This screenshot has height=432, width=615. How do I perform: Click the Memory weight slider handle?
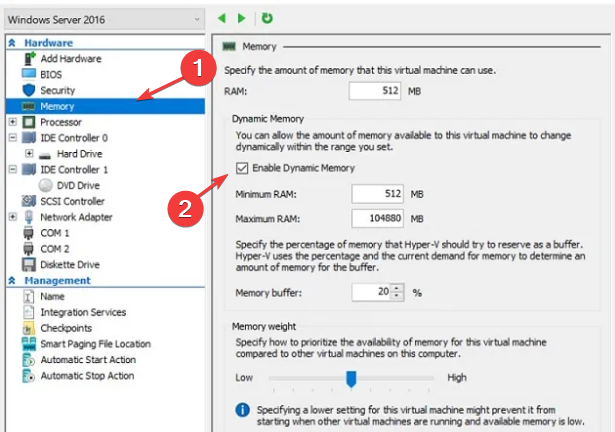pyautogui.click(x=351, y=379)
